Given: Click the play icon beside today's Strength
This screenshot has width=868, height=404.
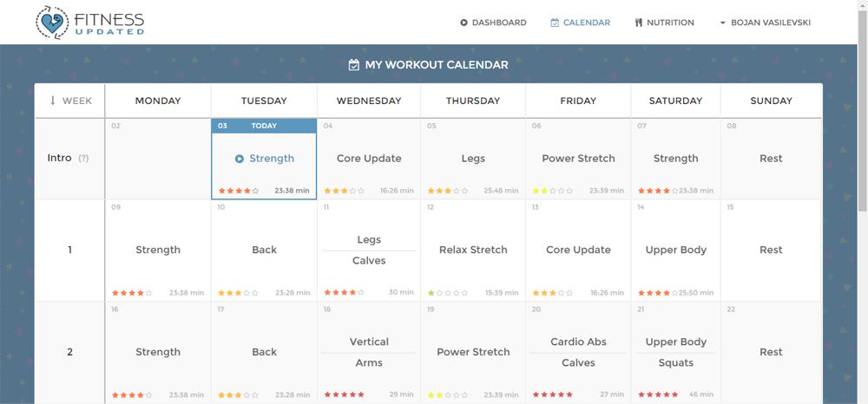Looking at the screenshot, I should [240, 159].
